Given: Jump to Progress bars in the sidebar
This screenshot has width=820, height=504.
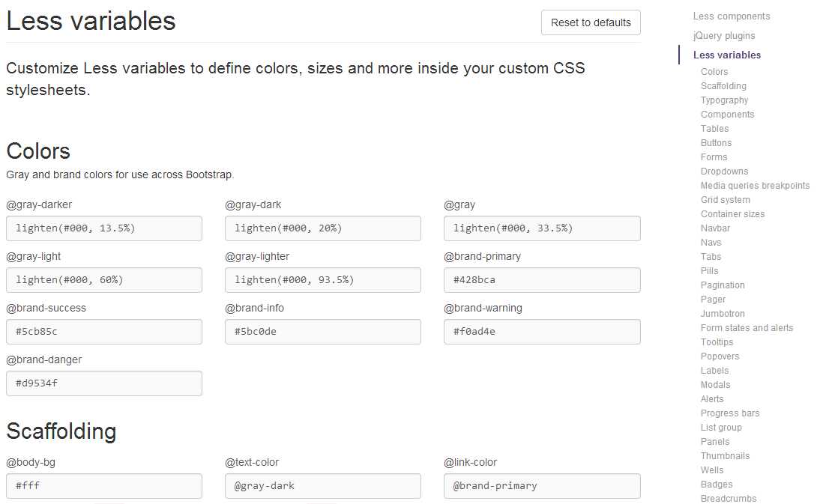Looking at the screenshot, I should coord(729,413).
